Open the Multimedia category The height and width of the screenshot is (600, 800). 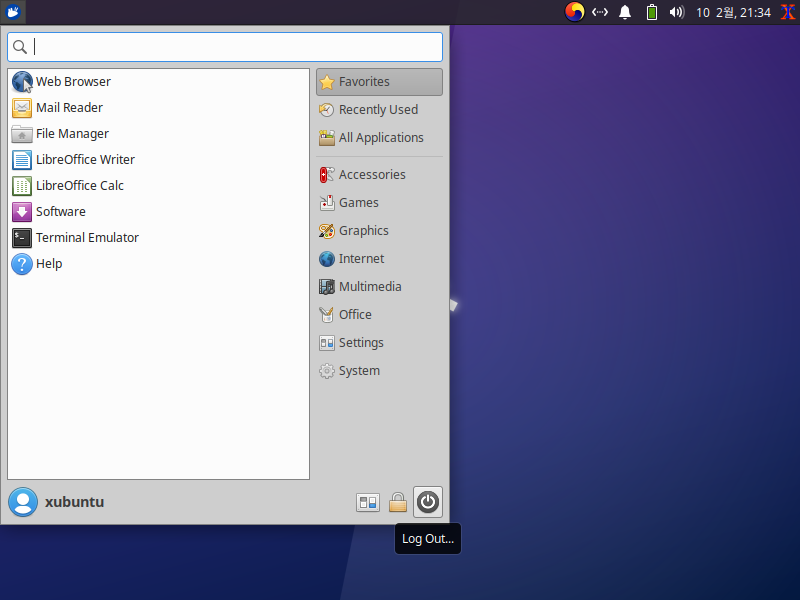[x=379, y=287]
